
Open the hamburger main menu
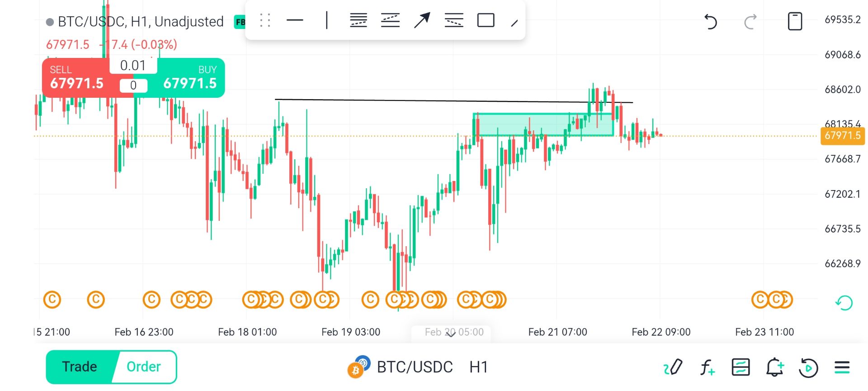coord(842,367)
